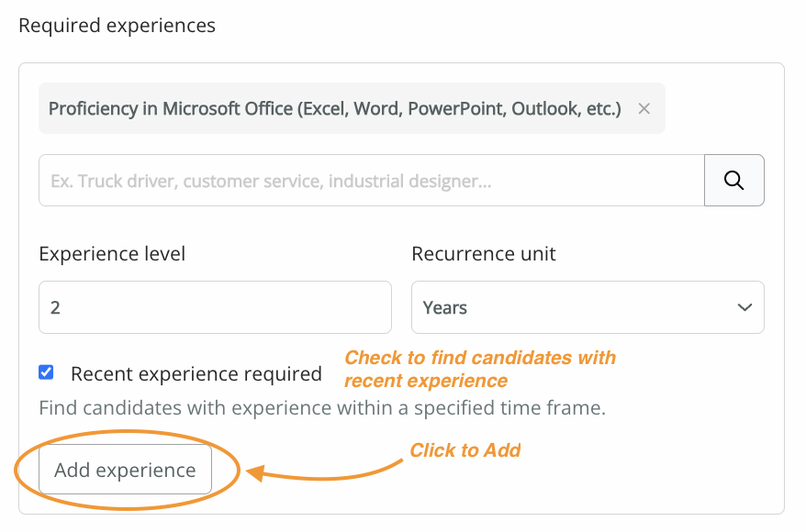The image size is (806, 532).
Task: Click the Experience level label
Action: [112, 254]
